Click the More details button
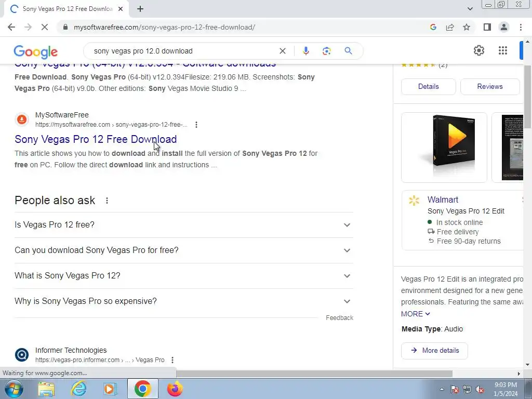Screen dimensions: 532x399 [x=434, y=351]
